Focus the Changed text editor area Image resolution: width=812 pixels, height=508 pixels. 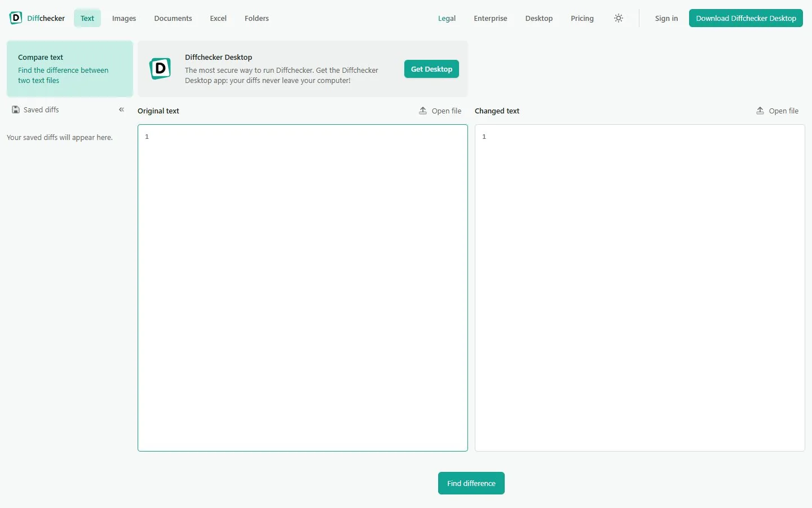tap(640, 288)
